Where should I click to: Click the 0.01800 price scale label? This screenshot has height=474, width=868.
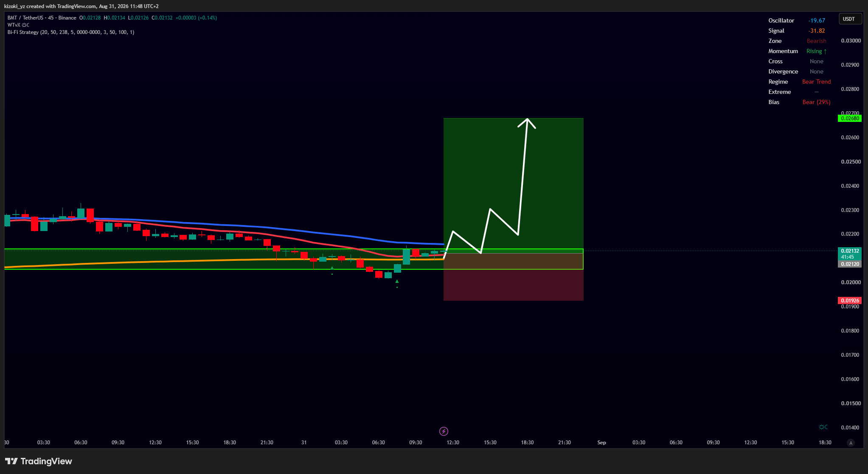point(851,331)
